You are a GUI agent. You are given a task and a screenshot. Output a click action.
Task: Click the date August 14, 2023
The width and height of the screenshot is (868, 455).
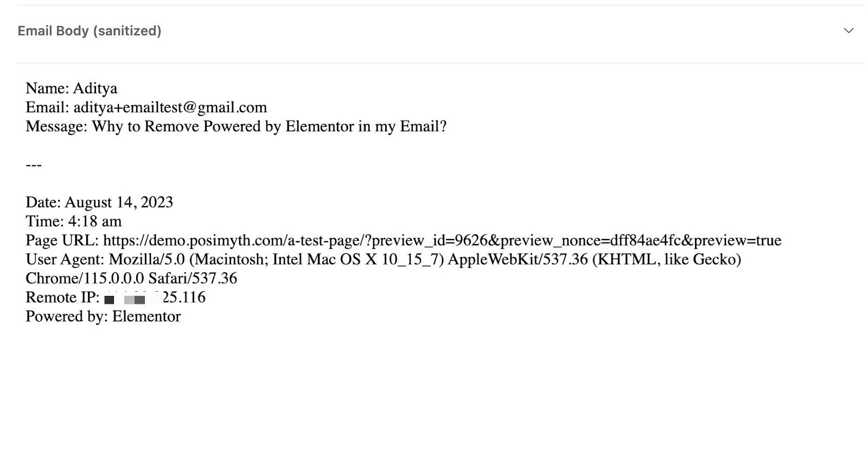(x=119, y=202)
